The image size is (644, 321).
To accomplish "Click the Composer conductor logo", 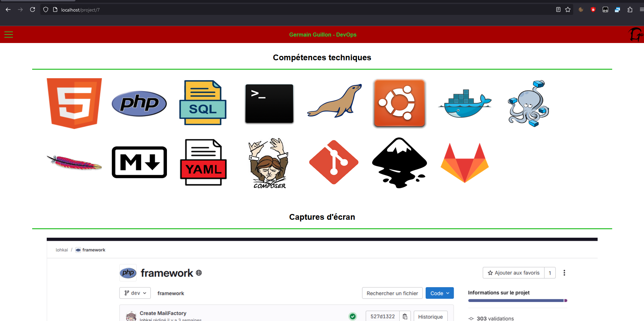I will pyautogui.click(x=269, y=163).
